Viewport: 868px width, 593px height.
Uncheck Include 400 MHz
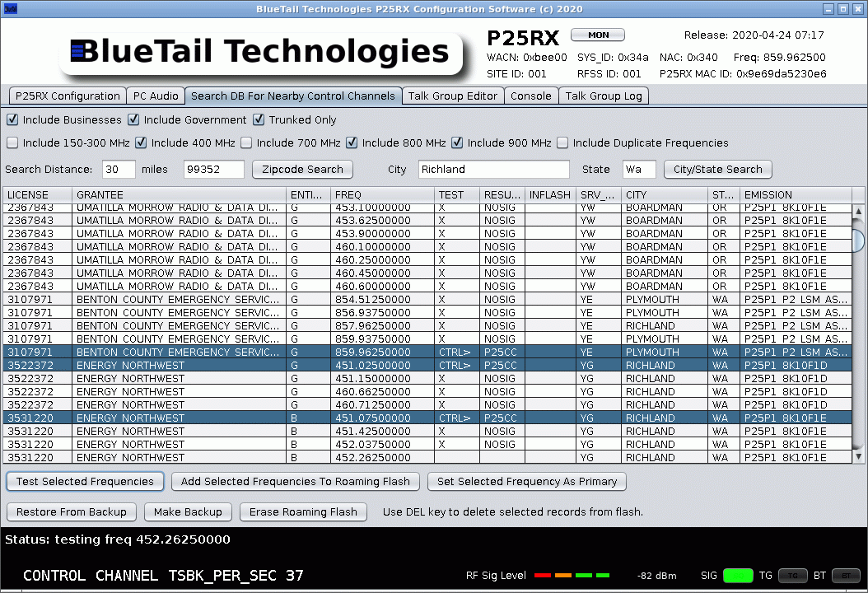click(141, 142)
